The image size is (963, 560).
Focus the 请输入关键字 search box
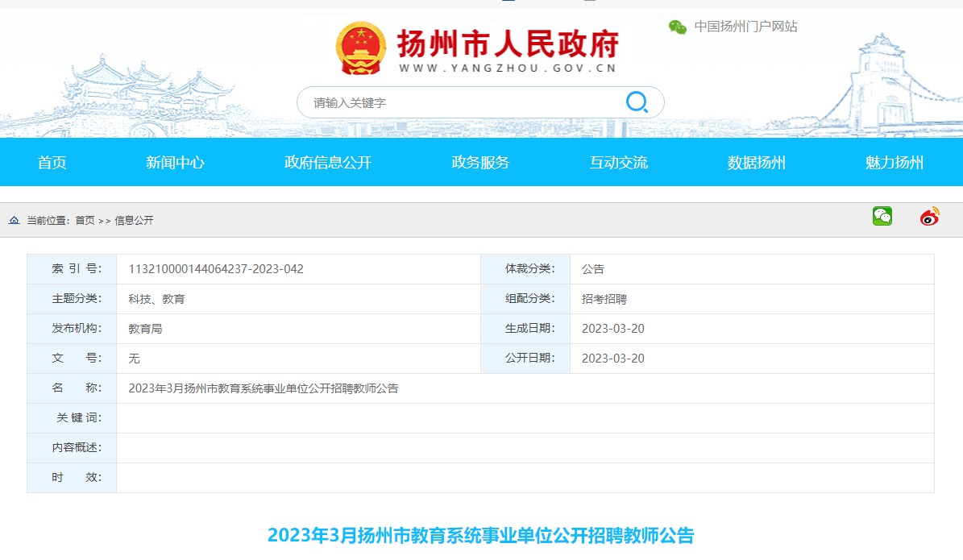tap(459, 103)
